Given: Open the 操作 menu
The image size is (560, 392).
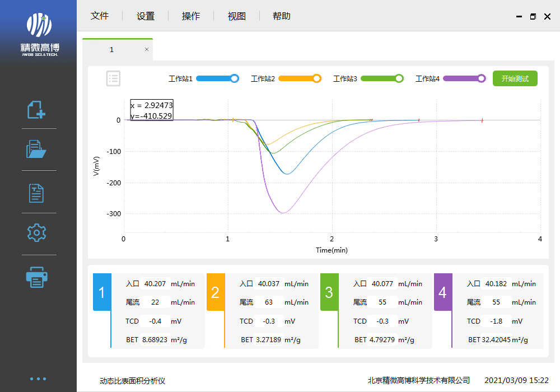Looking at the screenshot, I should tap(191, 16).
